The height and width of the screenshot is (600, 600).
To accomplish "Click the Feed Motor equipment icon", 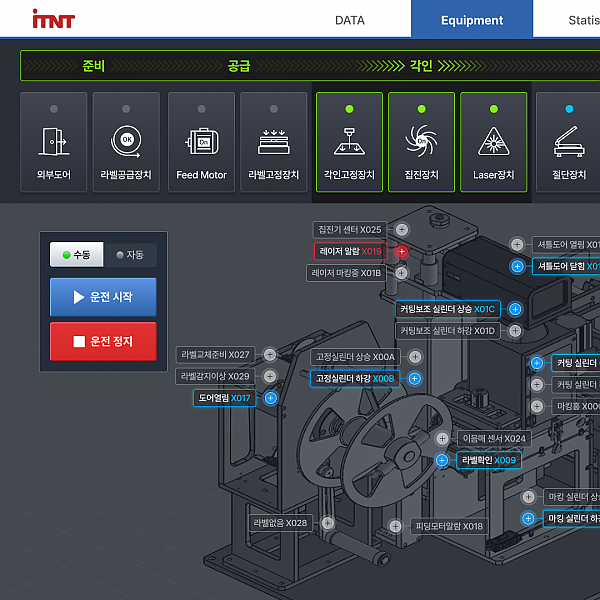I will (x=201, y=142).
